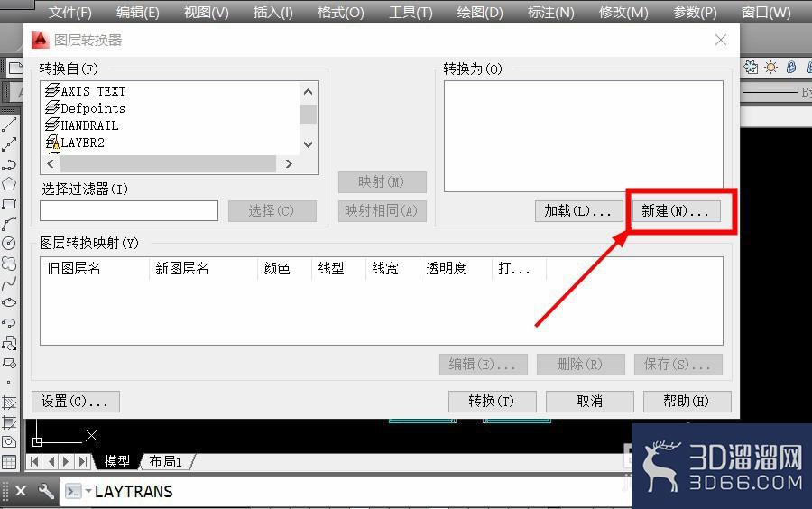The height and width of the screenshot is (509, 812).
Task: Select the Spline tool
Action: (9, 282)
